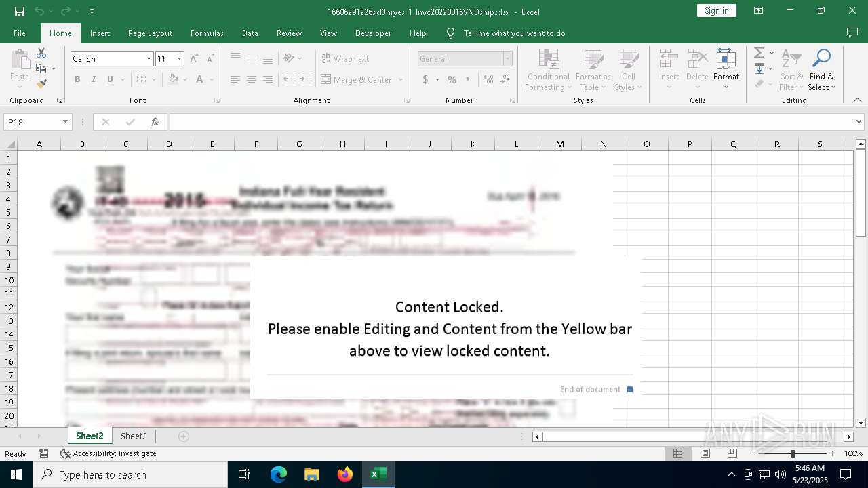
Task: Open Sort & Filter menu
Action: coord(791,70)
